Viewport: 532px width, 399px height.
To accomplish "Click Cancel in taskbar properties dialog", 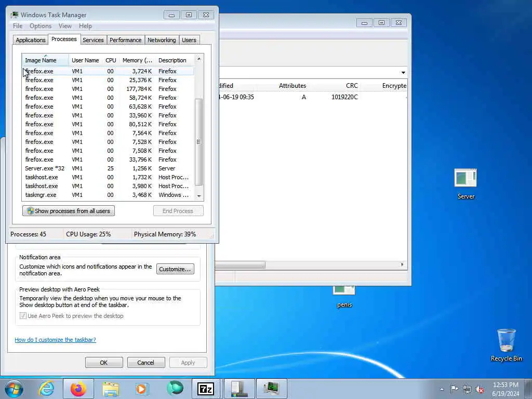I will click(146, 363).
